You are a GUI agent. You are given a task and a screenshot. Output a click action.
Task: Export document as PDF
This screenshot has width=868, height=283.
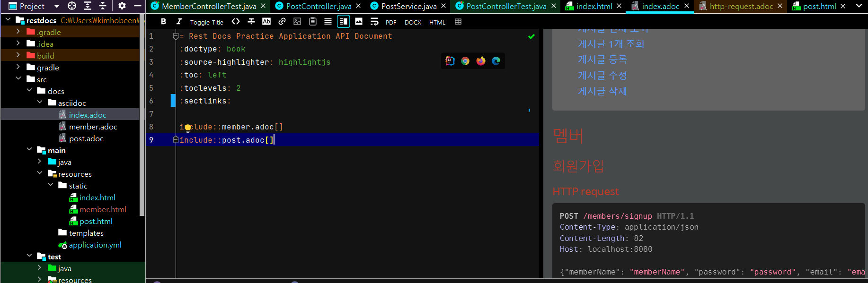coord(391,22)
